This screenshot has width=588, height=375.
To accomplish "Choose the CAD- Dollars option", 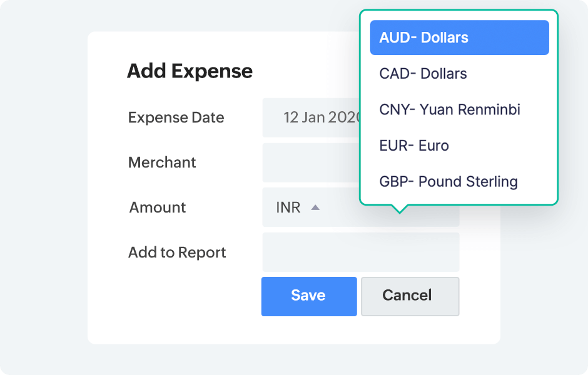I will [x=423, y=74].
